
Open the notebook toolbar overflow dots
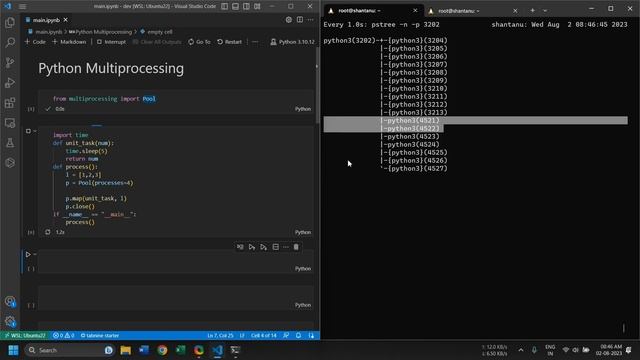pos(255,42)
